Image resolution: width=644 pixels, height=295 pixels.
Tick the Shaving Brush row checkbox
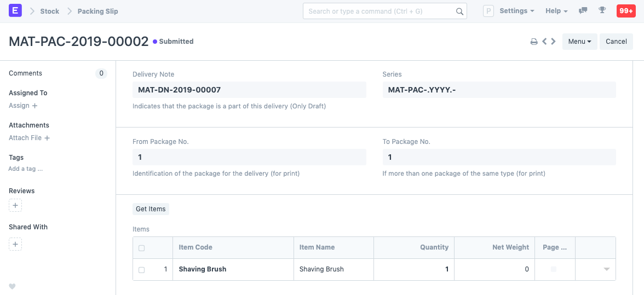tap(142, 270)
